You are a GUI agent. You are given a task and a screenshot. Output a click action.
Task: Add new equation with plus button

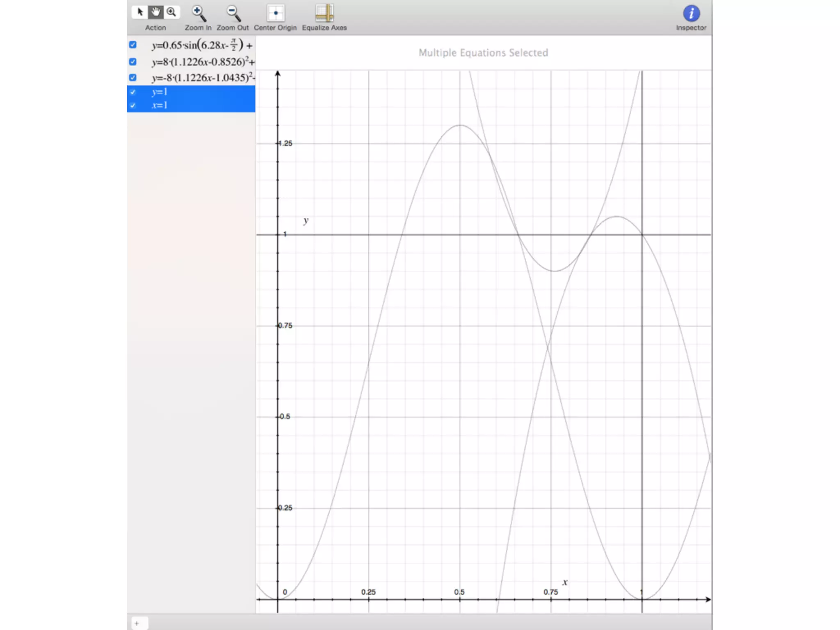(137, 623)
